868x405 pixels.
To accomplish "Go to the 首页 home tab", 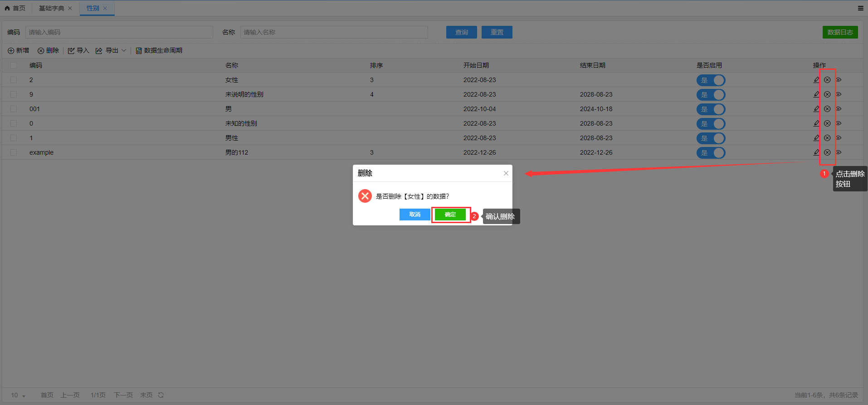I will click(x=15, y=8).
